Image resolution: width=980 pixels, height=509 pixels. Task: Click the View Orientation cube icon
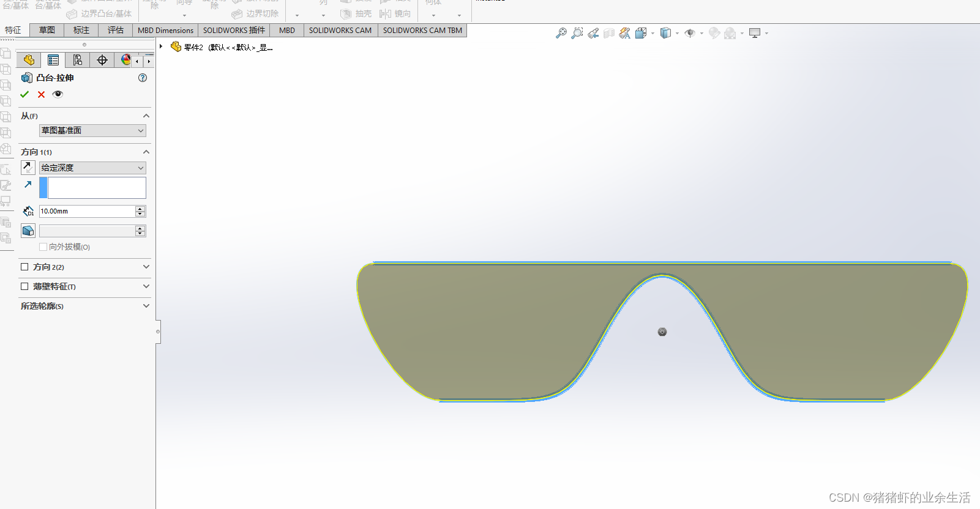pos(641,33)
